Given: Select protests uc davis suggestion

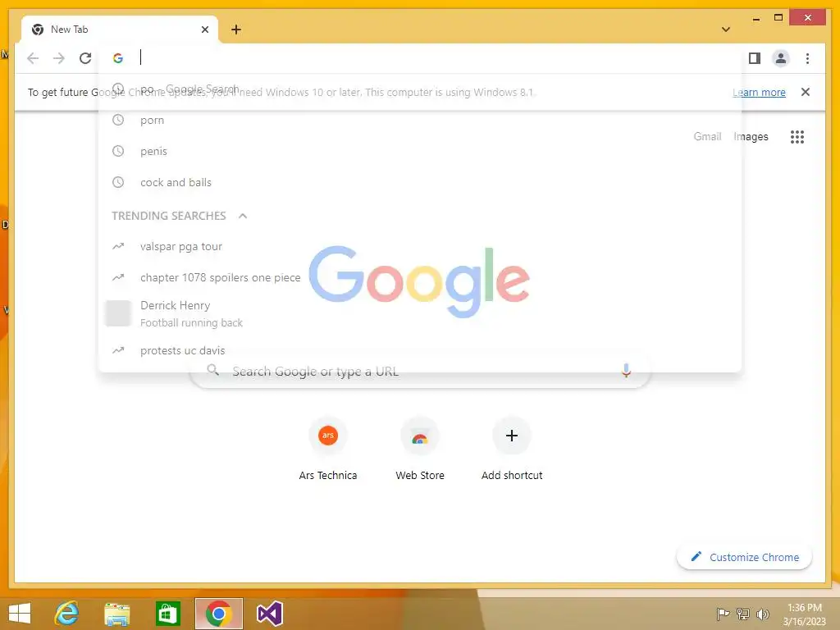Looking at the screenshot, I should [x=420, y=350].
